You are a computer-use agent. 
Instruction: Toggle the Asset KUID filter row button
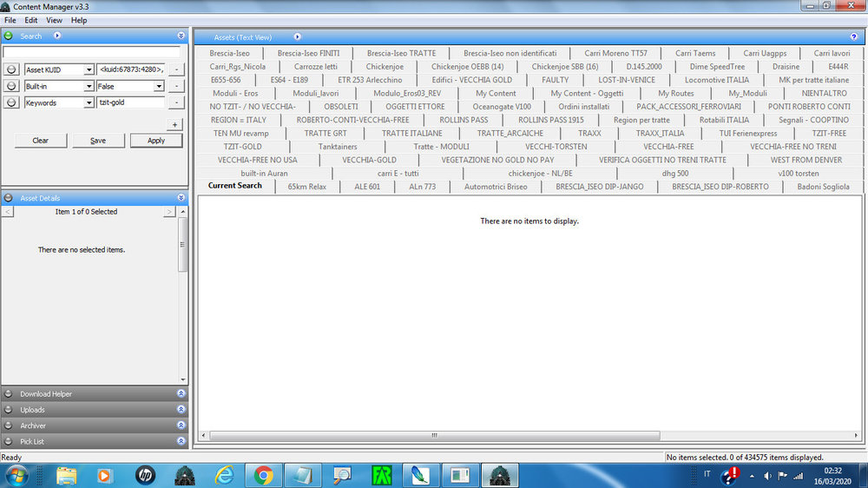[x=11, y=69]
